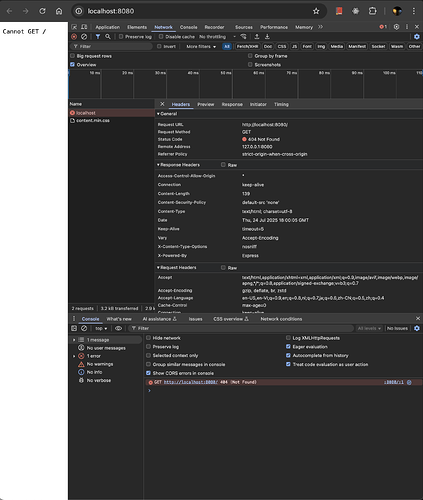Clear network log icon

tap(84, 37)
